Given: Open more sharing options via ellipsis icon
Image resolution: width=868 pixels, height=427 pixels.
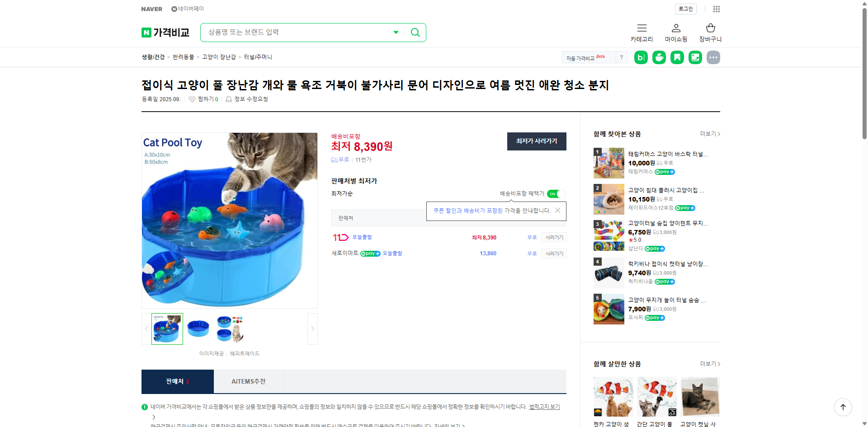Looking at the screenshot, I should click(713, 57).
